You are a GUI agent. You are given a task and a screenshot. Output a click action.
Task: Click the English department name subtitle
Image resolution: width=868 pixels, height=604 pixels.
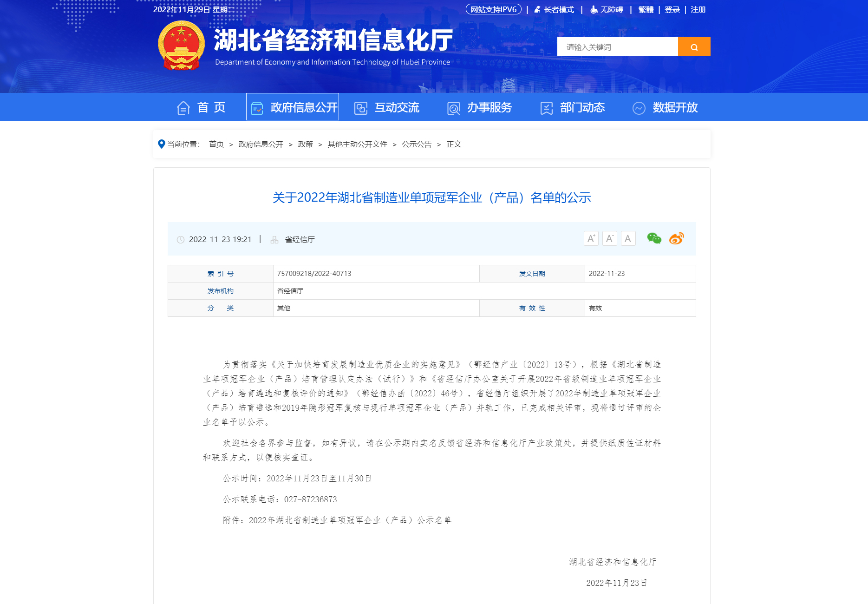[333, 62]
